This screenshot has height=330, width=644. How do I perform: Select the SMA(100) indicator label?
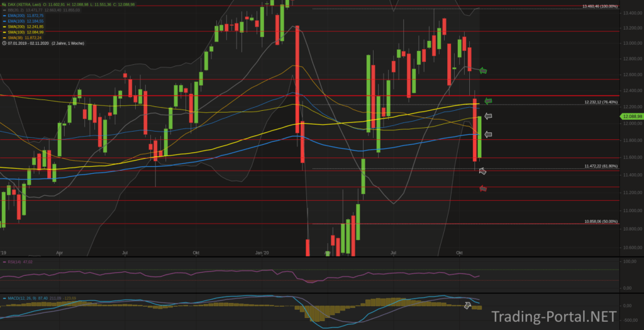[x=16, y=32]
